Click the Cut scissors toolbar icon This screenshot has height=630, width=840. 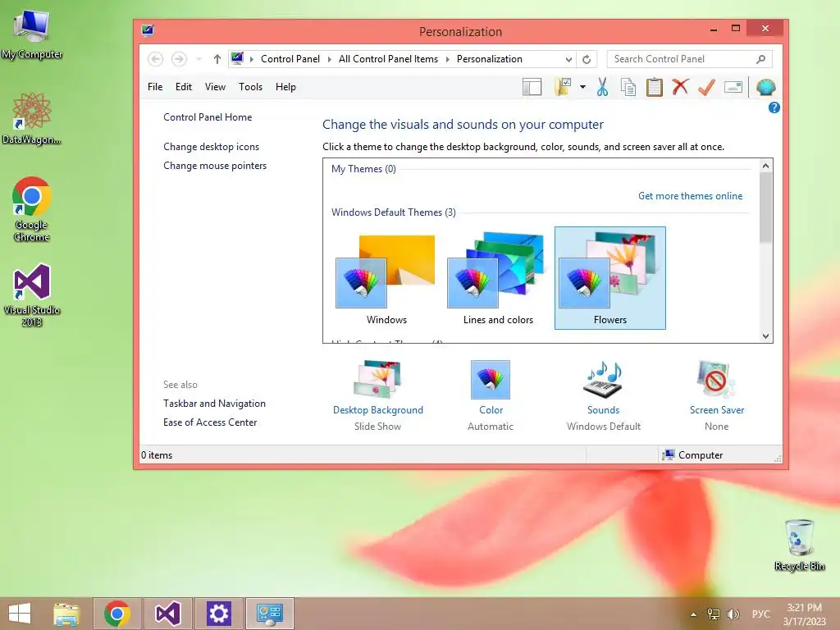(x=602, y=87)
